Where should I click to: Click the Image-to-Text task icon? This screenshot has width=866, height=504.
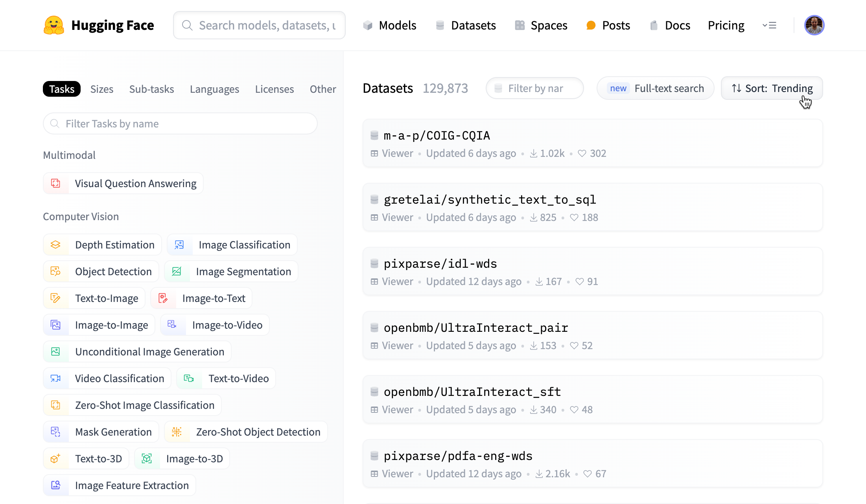(x=163, y=298)
